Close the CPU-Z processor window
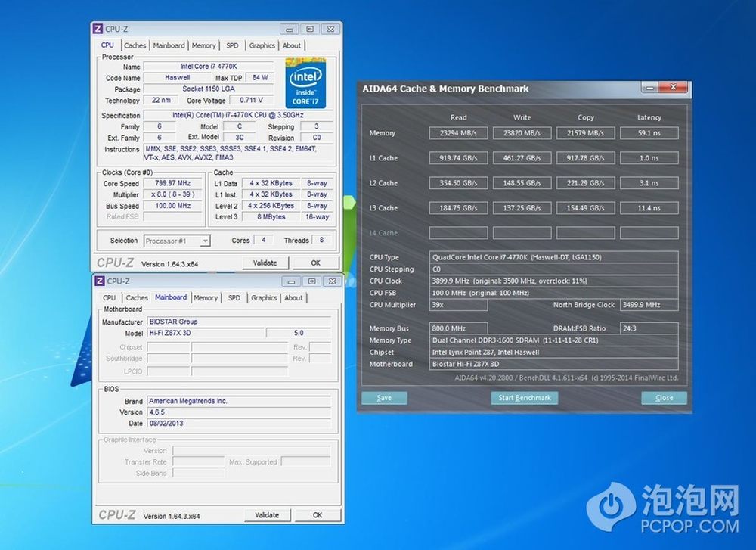 click(331, 30)
